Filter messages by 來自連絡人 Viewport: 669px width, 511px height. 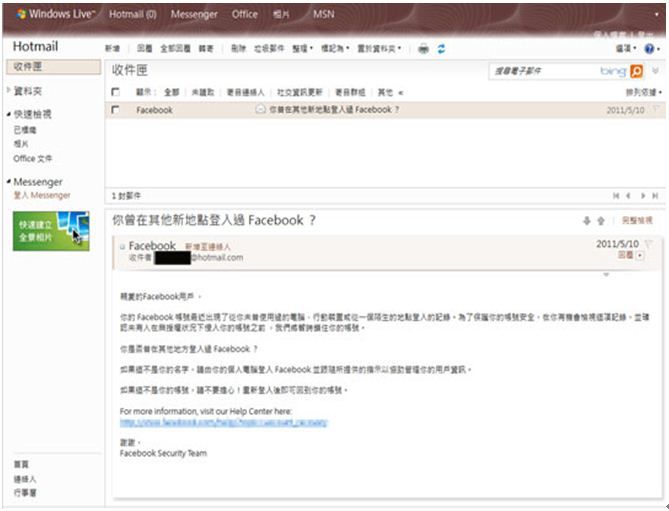tap(245, 92)
